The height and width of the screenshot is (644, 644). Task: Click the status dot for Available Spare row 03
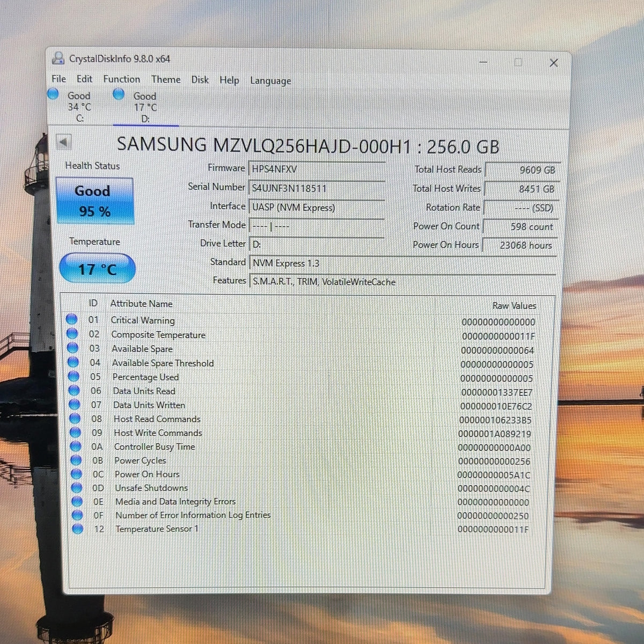pos(72,348)
